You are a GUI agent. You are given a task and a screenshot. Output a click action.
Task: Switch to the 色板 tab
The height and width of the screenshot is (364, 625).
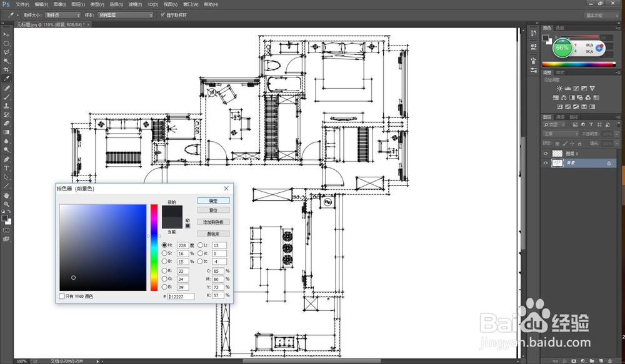pyautogui.click(x=560, y=28)
